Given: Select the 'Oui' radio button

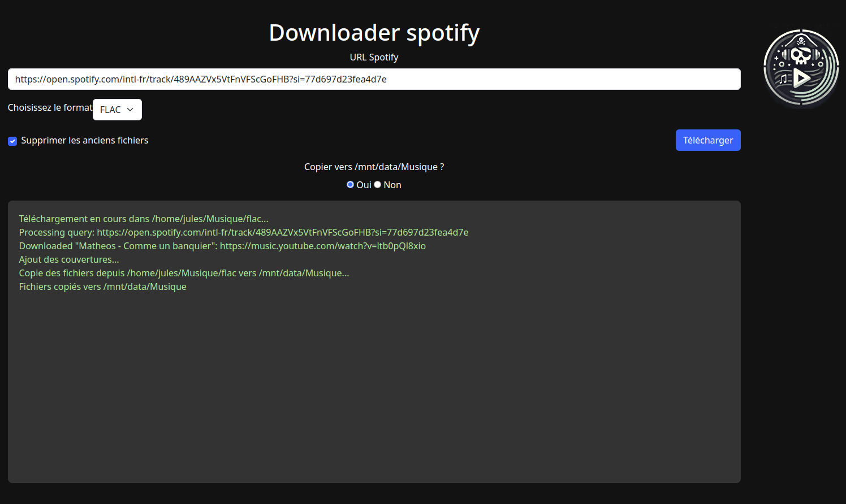Looking at the screenshot, I should pos(350,185).
